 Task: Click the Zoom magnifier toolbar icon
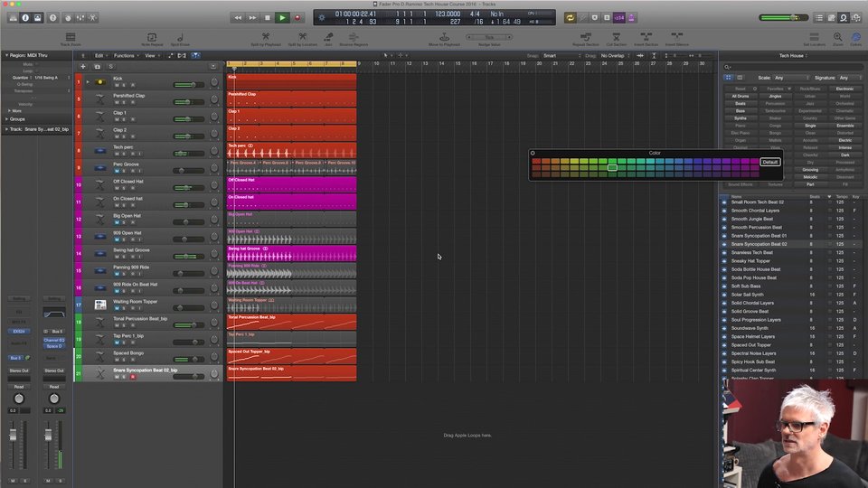pos(837,39)
